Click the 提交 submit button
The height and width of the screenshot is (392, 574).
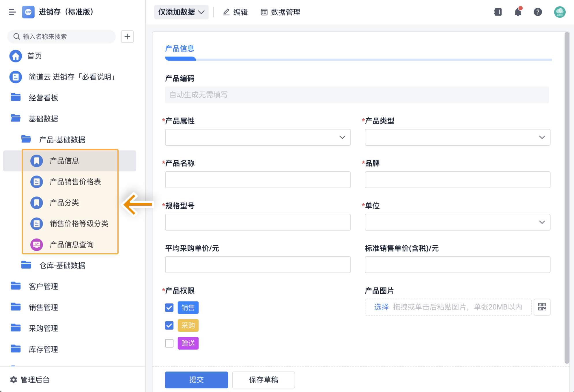pos(196,380)
